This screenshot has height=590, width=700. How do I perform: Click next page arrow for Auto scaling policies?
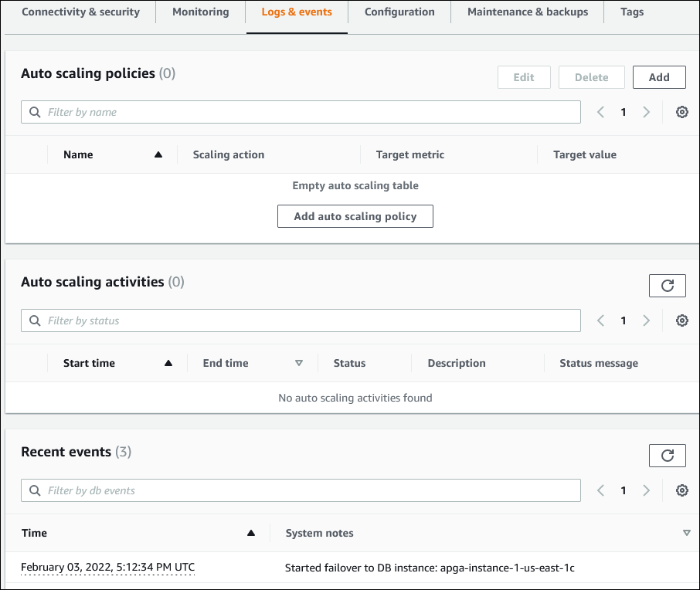pyautogui.click(x=647, y=112)
